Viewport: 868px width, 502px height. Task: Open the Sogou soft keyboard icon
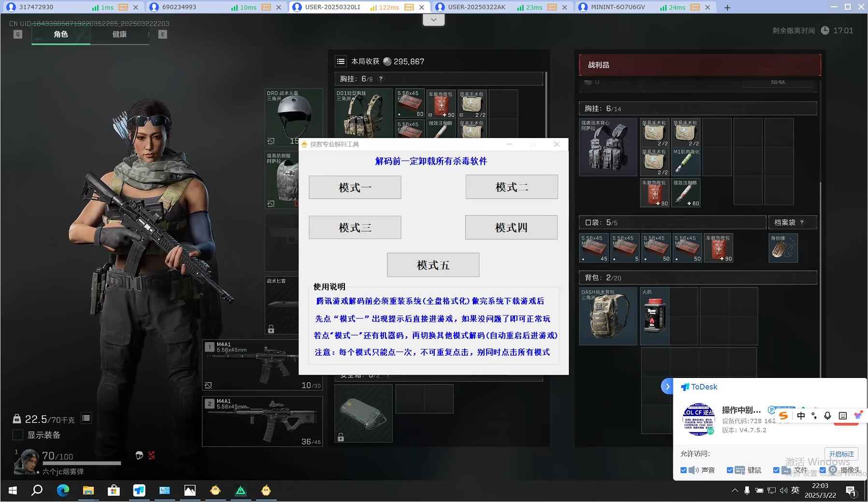tap(842, 416)
